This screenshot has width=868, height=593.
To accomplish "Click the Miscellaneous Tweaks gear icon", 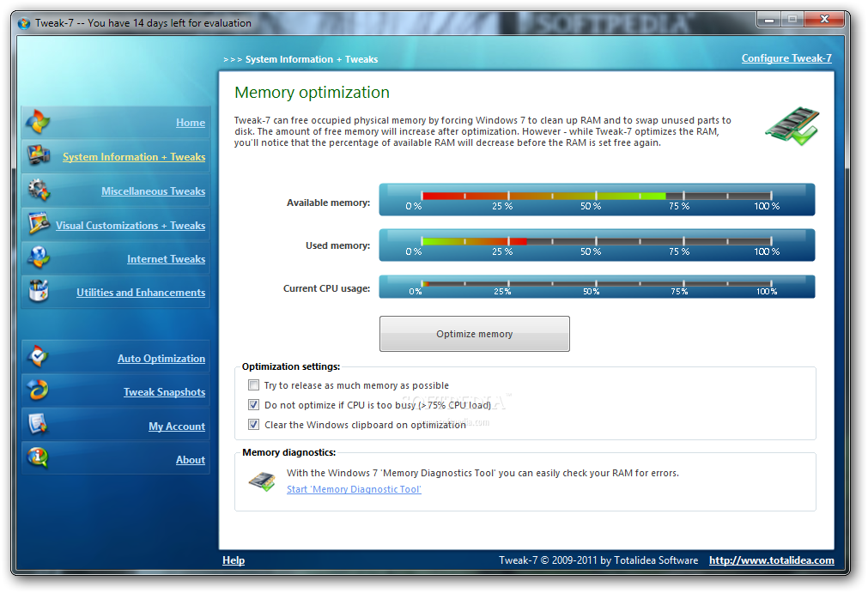I will (x=38, y=190).
